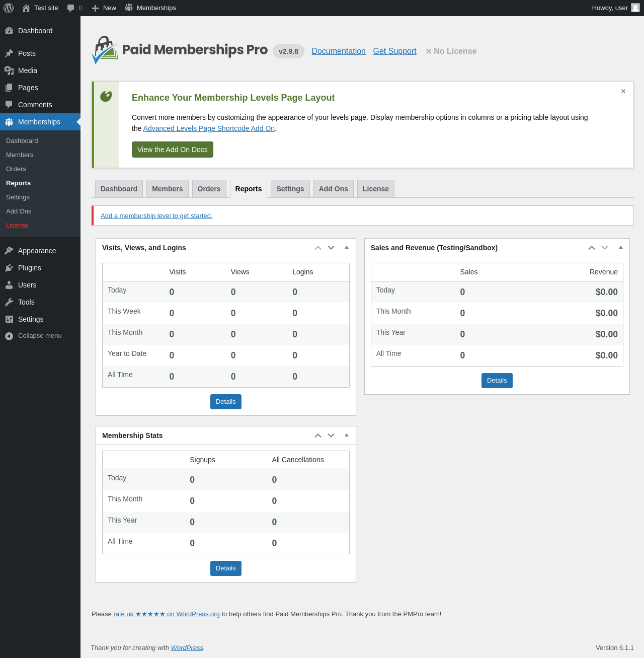Select All Time revenue value $0.00
The image size is (644, 658).
[x=607, y=355]
